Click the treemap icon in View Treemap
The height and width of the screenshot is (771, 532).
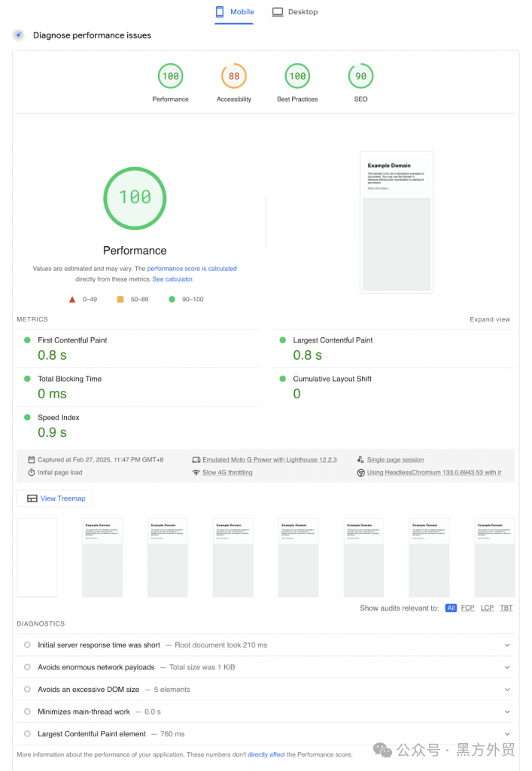point(32,498)
